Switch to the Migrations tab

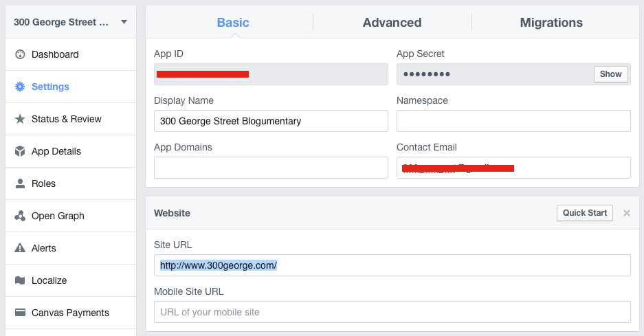tap(551, 22)
